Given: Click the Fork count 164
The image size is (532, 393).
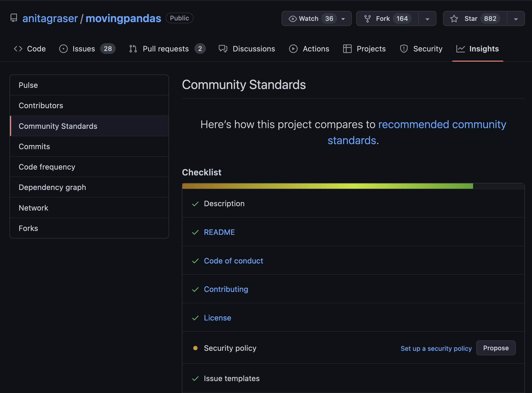Looking at the screenshot, I should point(402,19).
